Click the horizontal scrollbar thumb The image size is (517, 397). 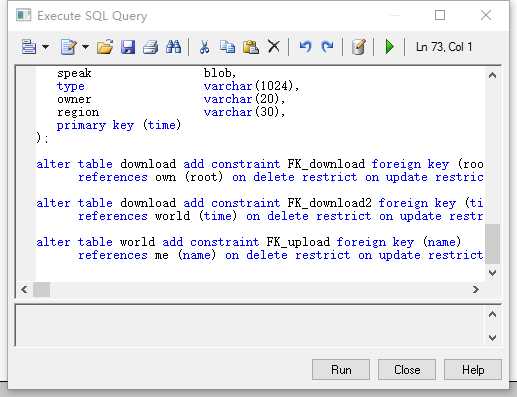[42, 289]
